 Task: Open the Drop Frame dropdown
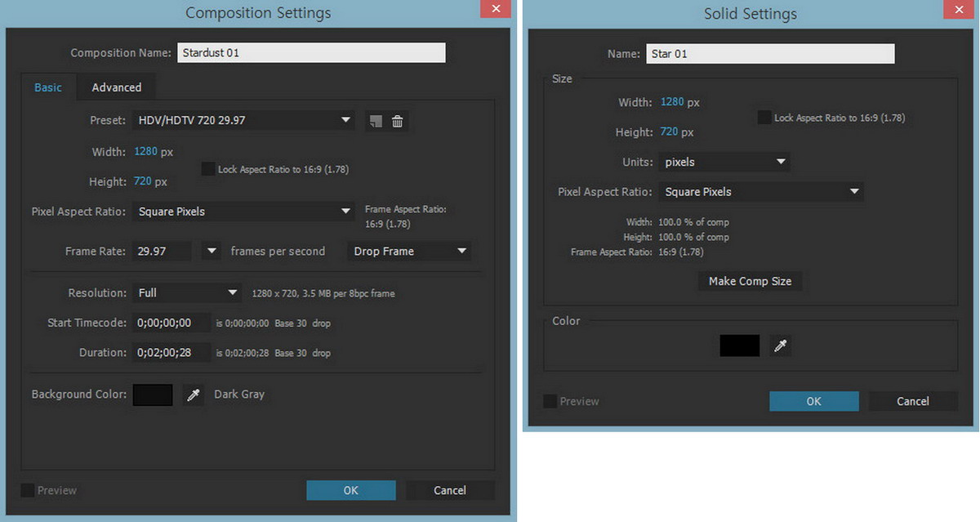tap(409, 251)
